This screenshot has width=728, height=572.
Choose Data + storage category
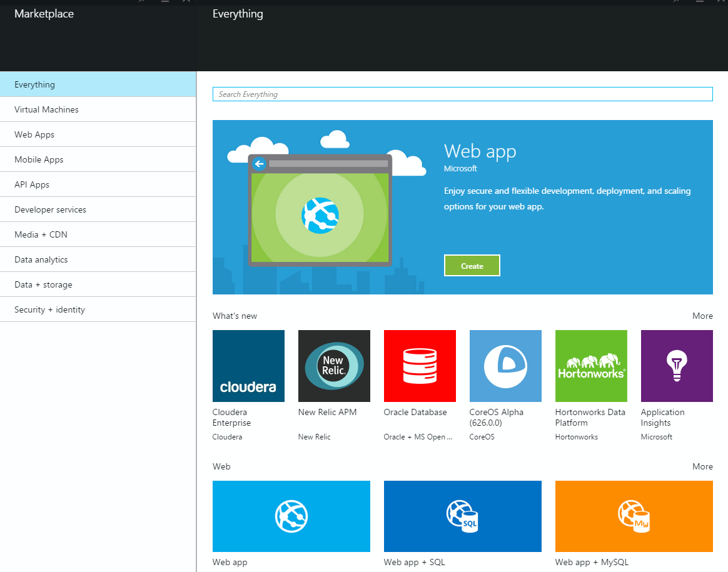tap(43, 284)
